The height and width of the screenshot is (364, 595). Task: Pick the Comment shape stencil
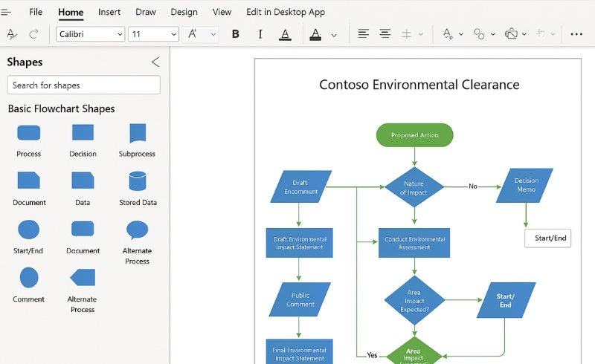(x=28, y=278)
